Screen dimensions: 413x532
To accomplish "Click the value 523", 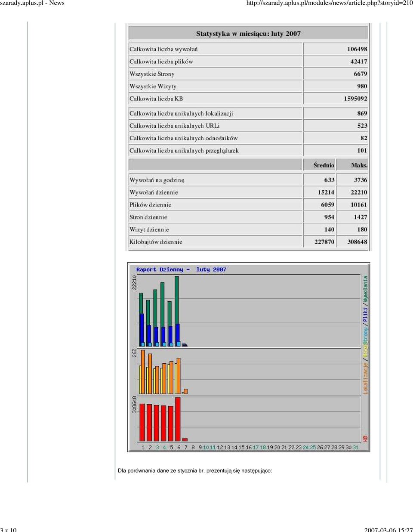I will point(362,126).
